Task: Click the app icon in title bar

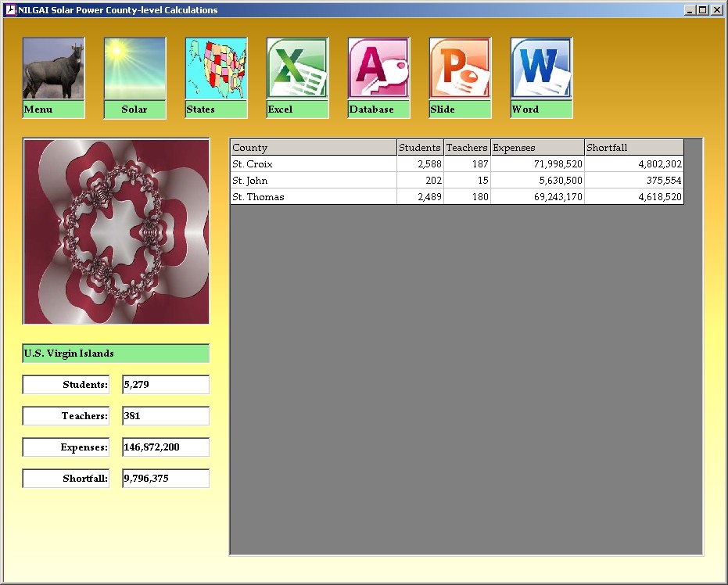Action: point(10,10)
